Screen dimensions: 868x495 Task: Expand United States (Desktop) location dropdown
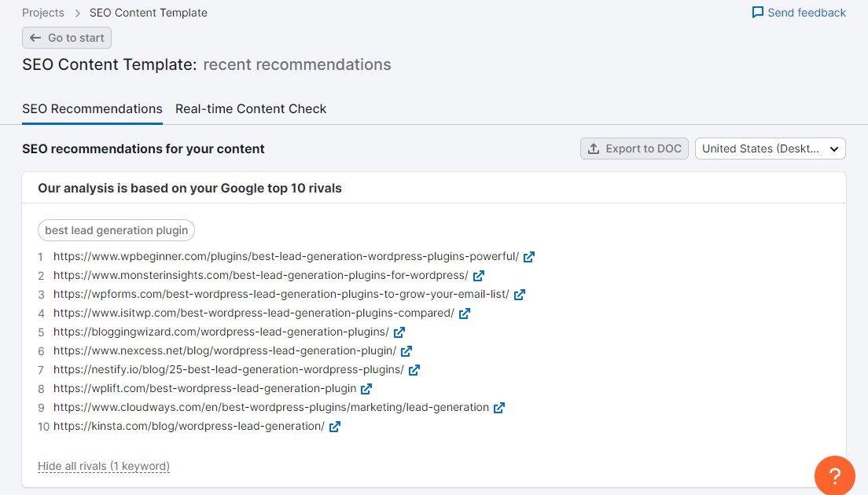(770, 148)
